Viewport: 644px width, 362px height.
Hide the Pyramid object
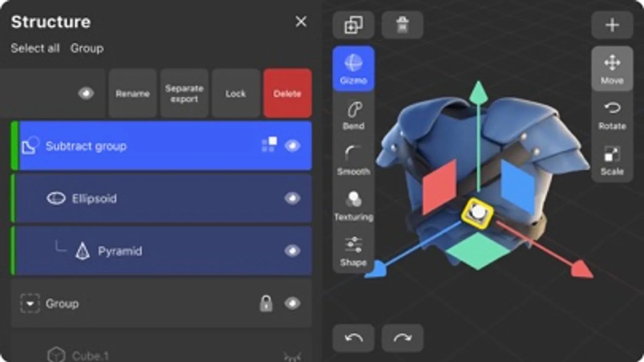click(292, 251)
